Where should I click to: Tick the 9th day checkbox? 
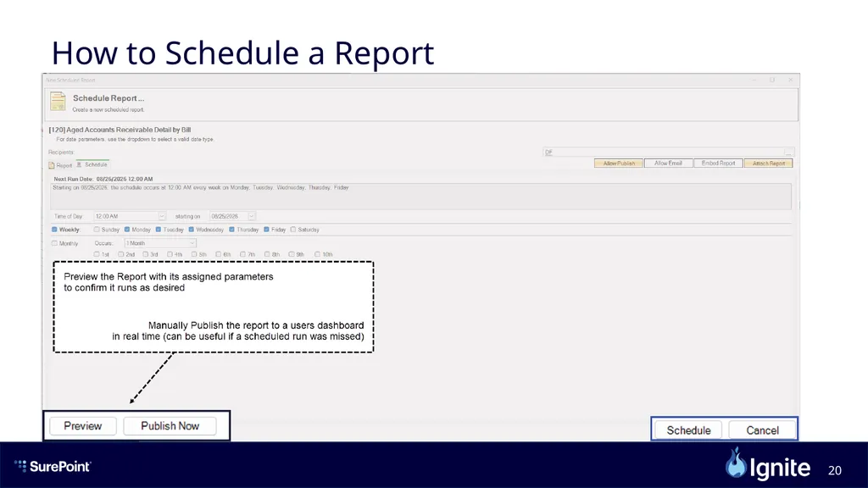(x=292, y=254)
